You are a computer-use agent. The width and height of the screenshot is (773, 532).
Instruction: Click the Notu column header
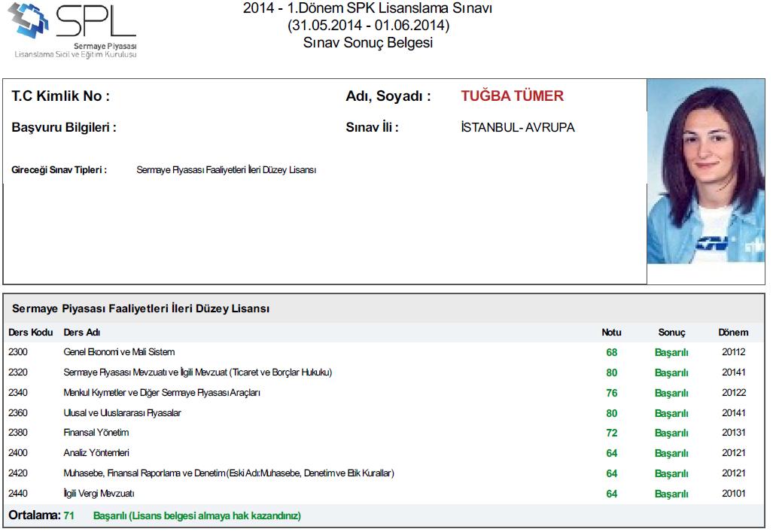[611, 333]
